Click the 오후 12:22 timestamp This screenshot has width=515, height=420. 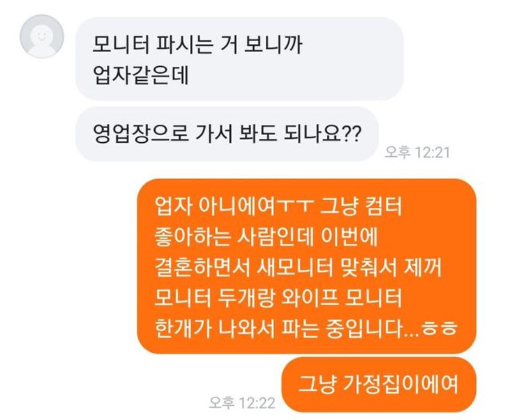[242, 403]
